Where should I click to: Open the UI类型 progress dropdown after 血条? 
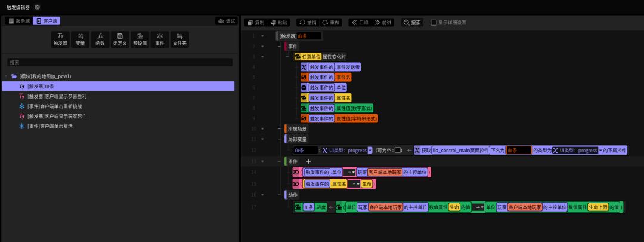(x=370, y=150)
